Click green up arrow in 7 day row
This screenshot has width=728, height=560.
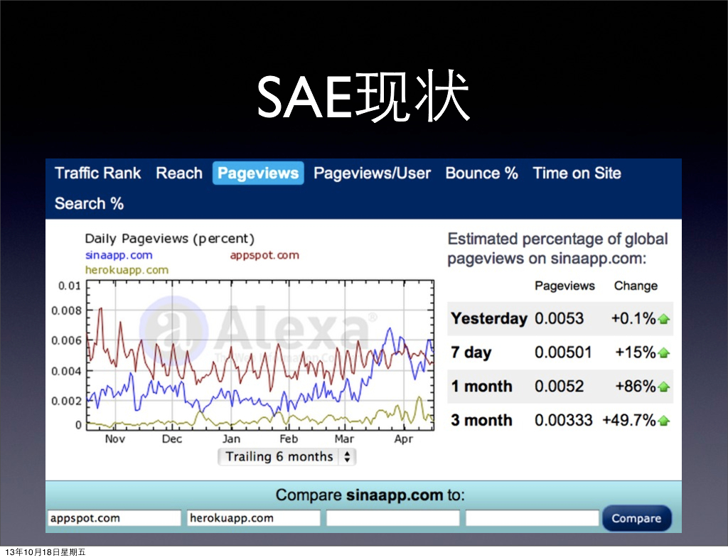click(663, 353)
